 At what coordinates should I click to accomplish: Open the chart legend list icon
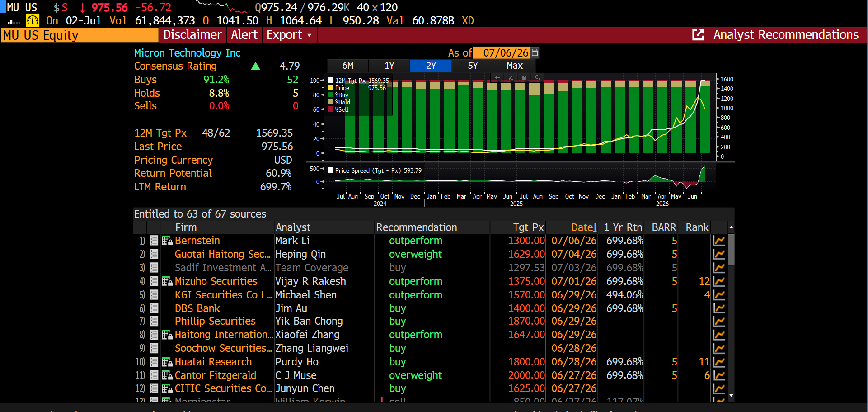pos(524,78)
